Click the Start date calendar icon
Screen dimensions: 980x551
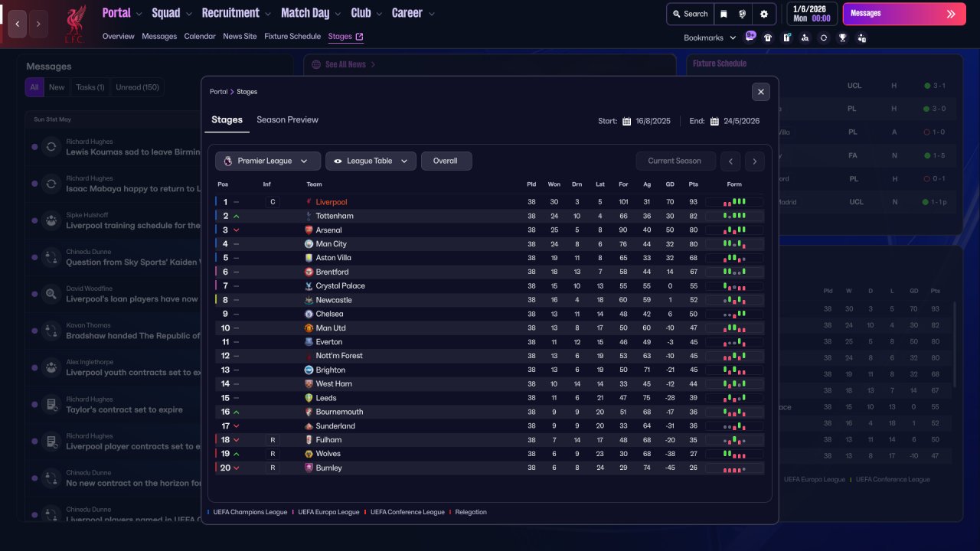click(626, 121)
